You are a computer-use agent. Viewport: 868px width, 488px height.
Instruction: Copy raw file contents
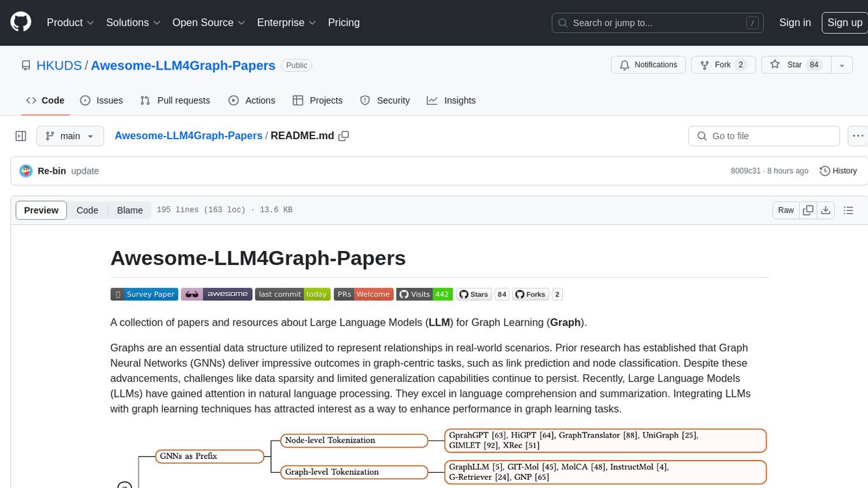click(x=808, y=210)
